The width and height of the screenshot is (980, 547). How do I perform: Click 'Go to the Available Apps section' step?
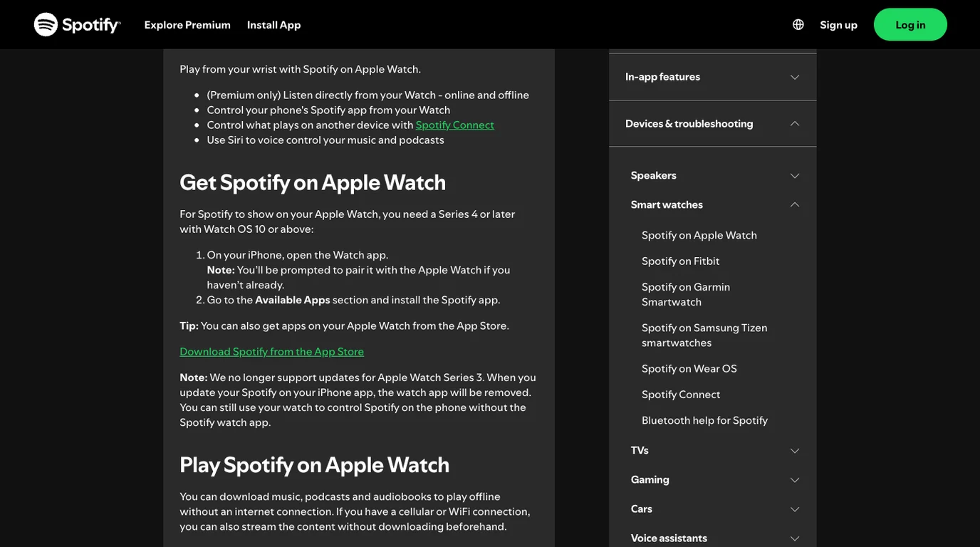(353, 300)
